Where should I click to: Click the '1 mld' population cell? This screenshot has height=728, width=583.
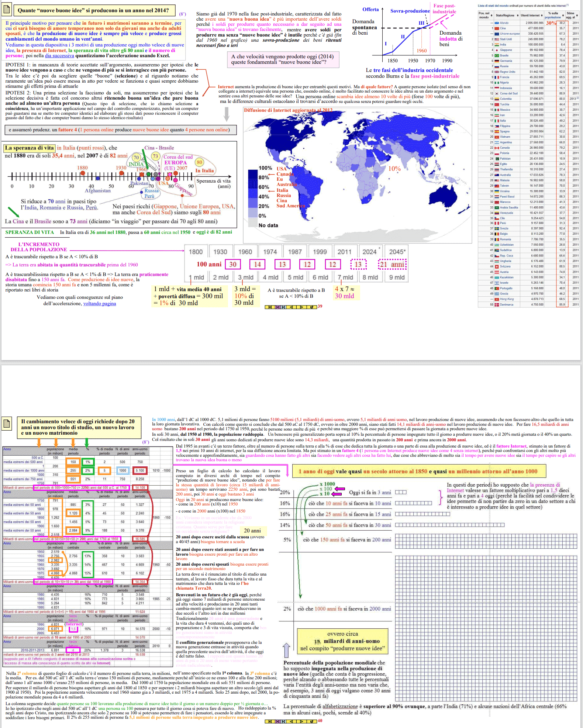[x=196, y=277]
